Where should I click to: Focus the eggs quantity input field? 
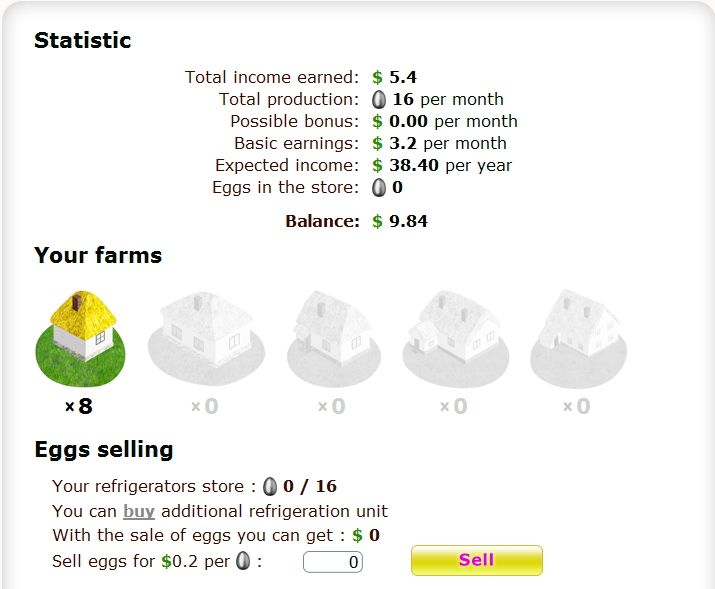click(x=333, y=562)
